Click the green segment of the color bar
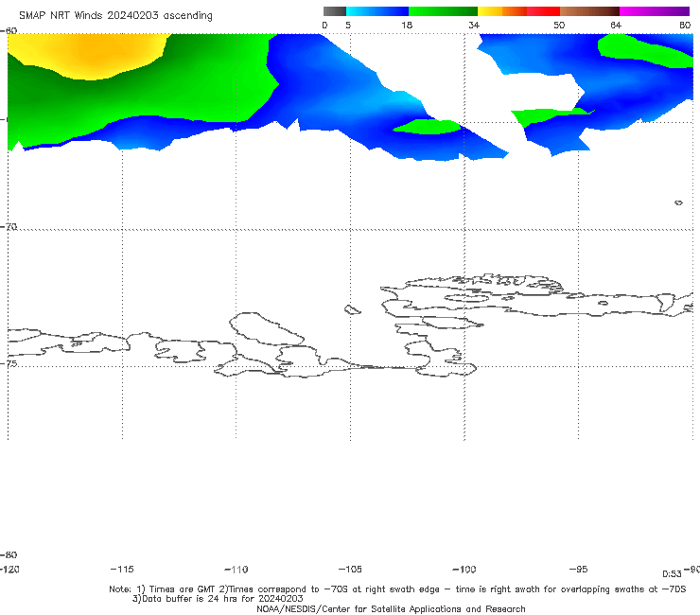 [443, 11]
